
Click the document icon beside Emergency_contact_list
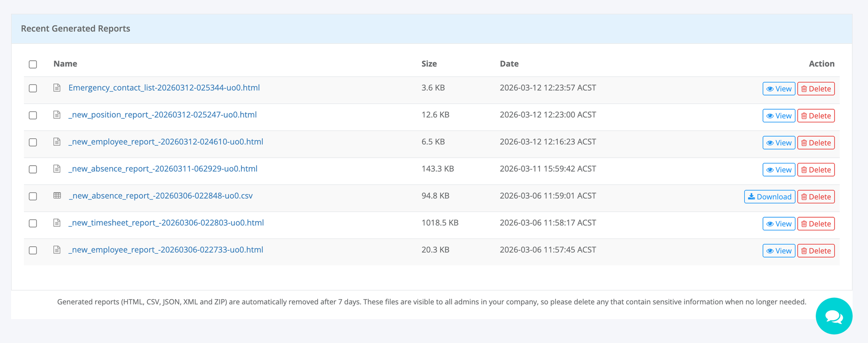coord(57,88)
